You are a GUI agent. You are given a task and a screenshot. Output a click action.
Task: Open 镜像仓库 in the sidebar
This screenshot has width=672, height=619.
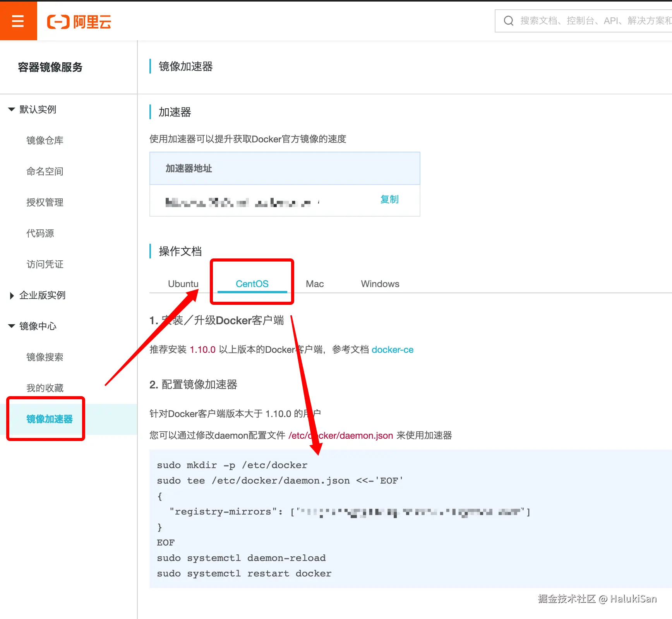coord(45,140)
